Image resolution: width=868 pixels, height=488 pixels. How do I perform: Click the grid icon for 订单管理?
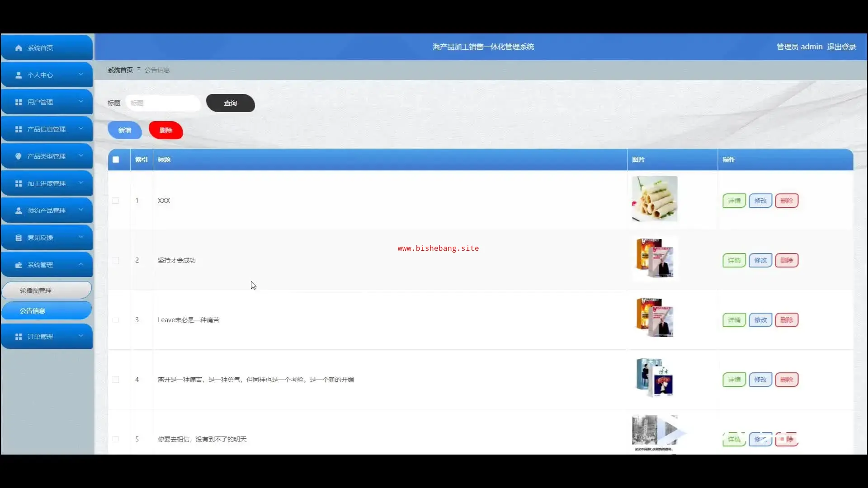[x=19, y=337]
